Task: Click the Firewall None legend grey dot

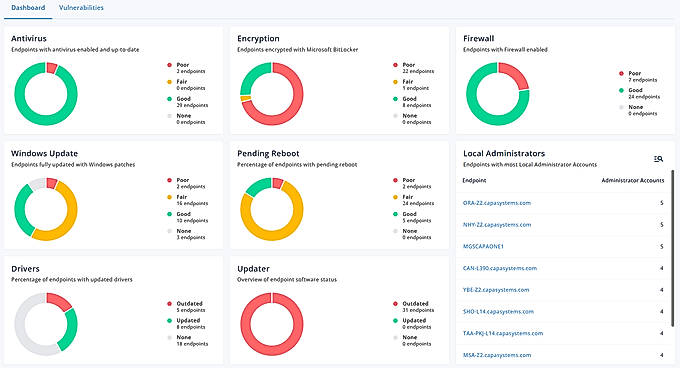Action: coord(621,107)
